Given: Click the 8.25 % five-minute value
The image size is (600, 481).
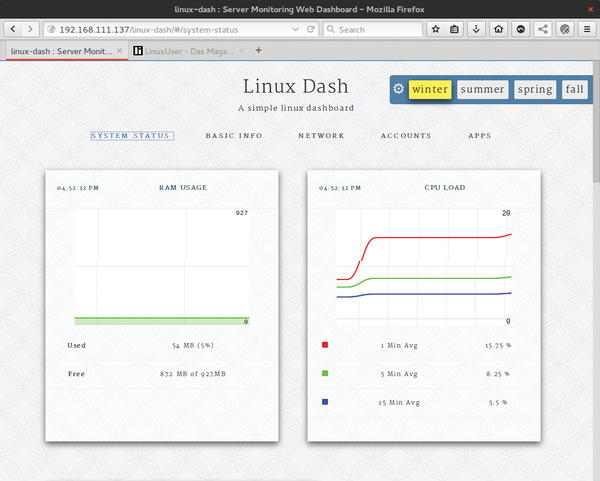Looking at the screenshot, I should (x=498, y=374).
